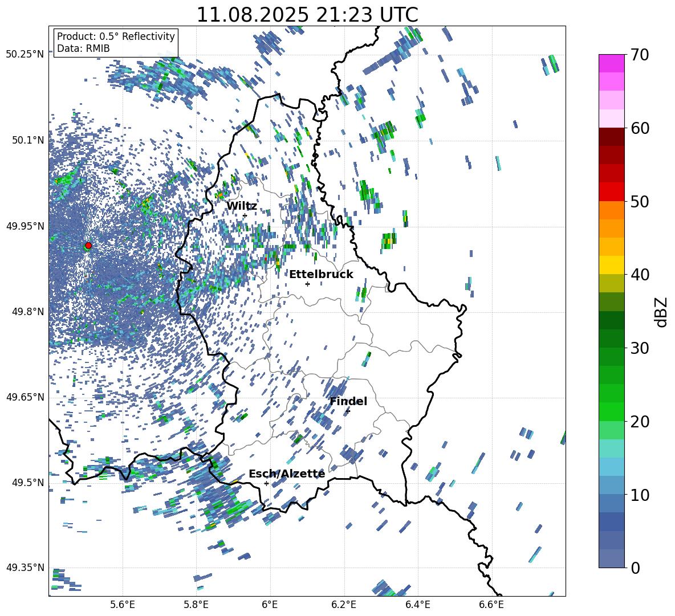Click the cross marker below Findel
675x616 pixels.
click(x=348, y=411)
